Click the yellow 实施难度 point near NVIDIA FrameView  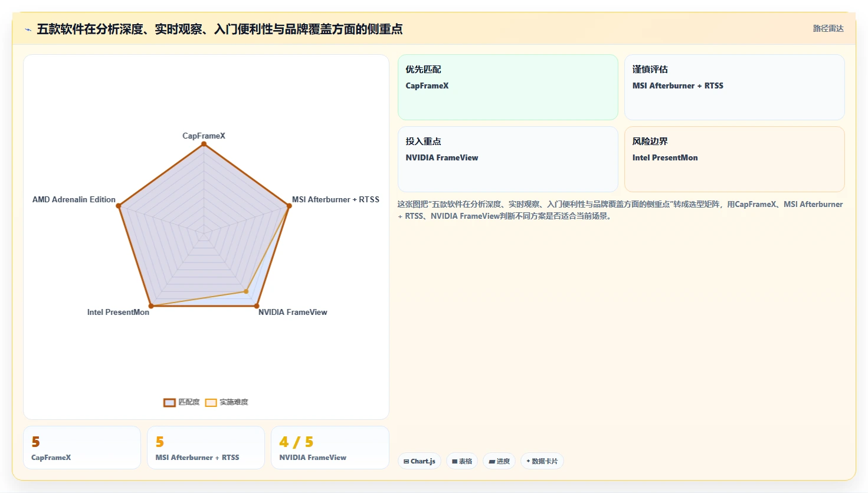pos(246,291)
